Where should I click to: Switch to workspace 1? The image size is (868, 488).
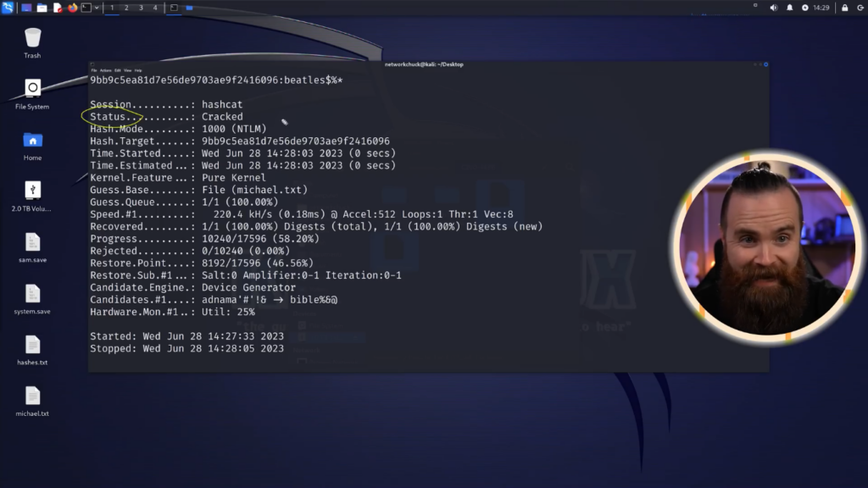[x=112, y=8]
